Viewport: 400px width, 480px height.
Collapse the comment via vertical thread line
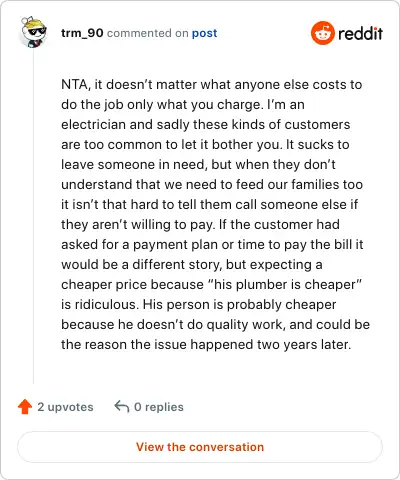[33, 217]
